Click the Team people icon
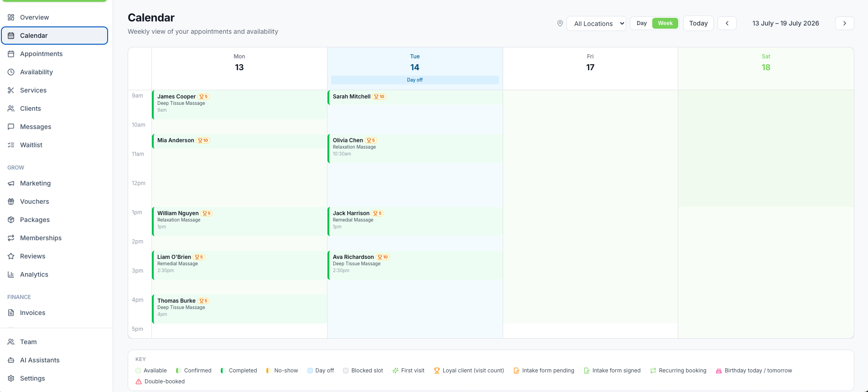This screenshot has width=868, height=392. click(11, 342)
